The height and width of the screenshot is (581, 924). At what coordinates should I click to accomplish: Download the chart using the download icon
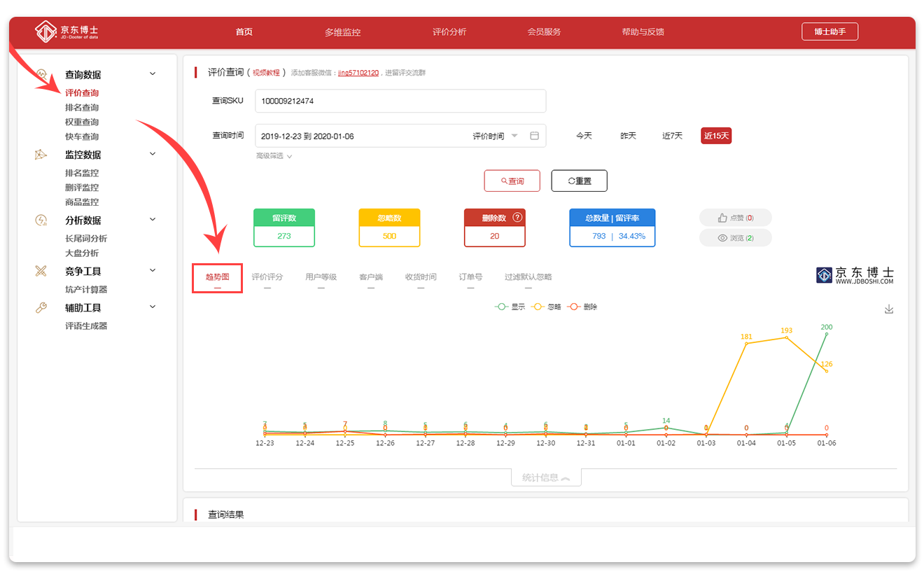pyautogui.click(x=889, y=309)
